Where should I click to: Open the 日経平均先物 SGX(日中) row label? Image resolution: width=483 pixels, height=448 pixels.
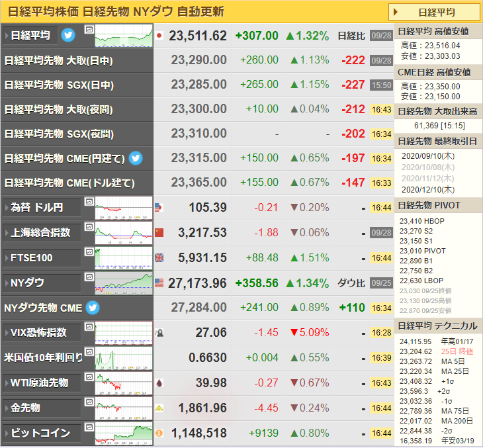[x=59, y=85]
